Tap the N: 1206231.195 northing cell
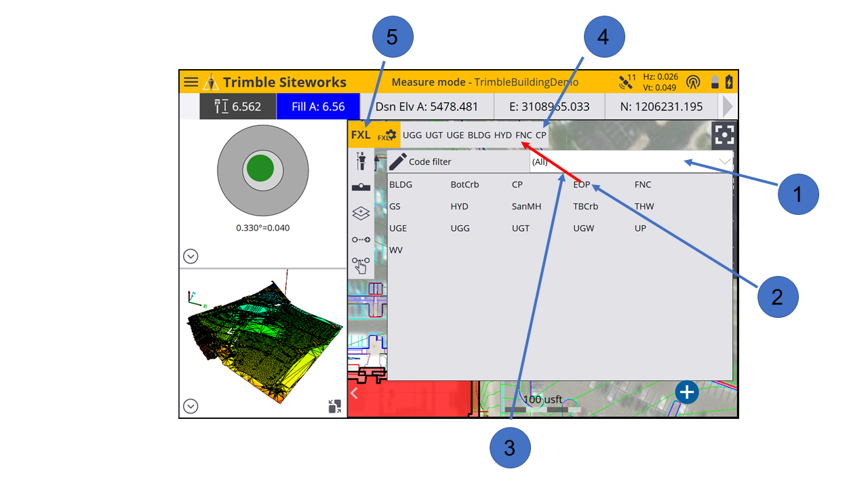Screen dimensions: 868x488 point(663,106)
